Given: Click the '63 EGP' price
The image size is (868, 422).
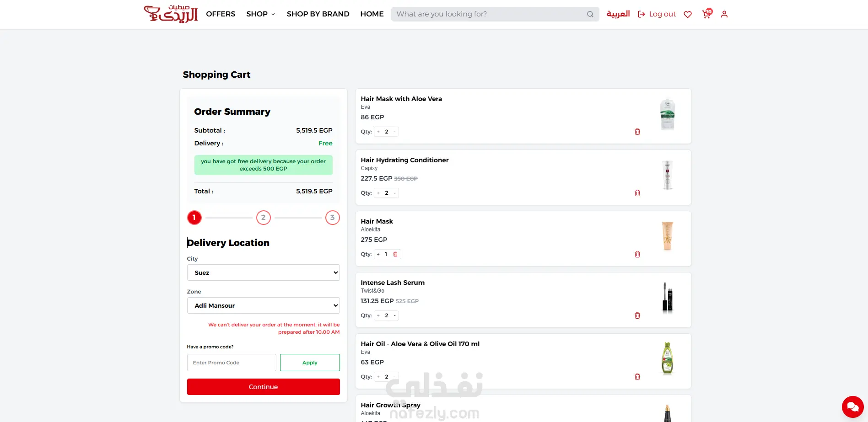Looking at the screenshot, I should [372, 362].
